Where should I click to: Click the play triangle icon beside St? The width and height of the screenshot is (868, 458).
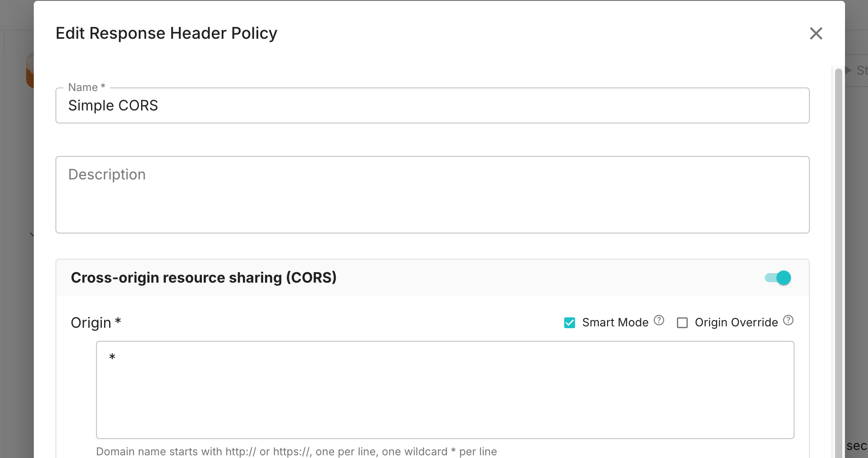point(848,70)
